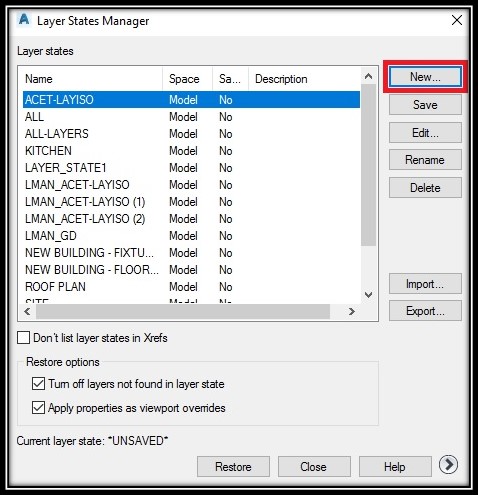Uncheck Turn off layers not found option
This screenshot has width=478, height=495.
38,383
